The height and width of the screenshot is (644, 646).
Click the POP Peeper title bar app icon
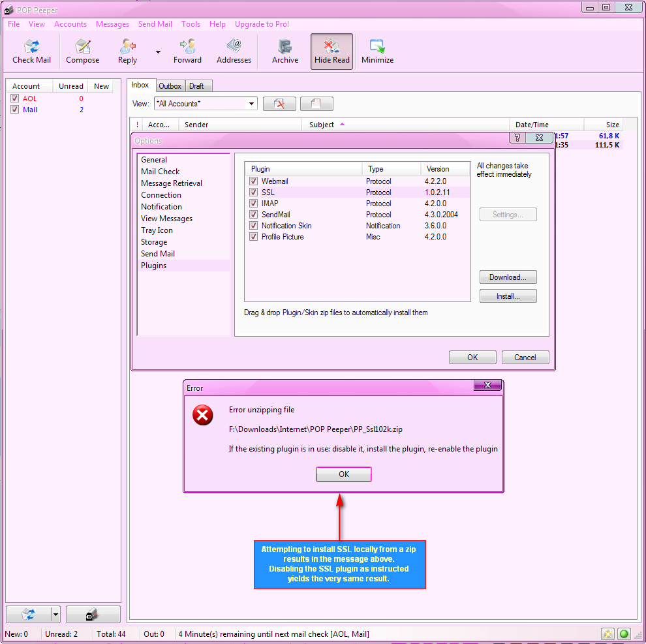(x=8, y=10)
